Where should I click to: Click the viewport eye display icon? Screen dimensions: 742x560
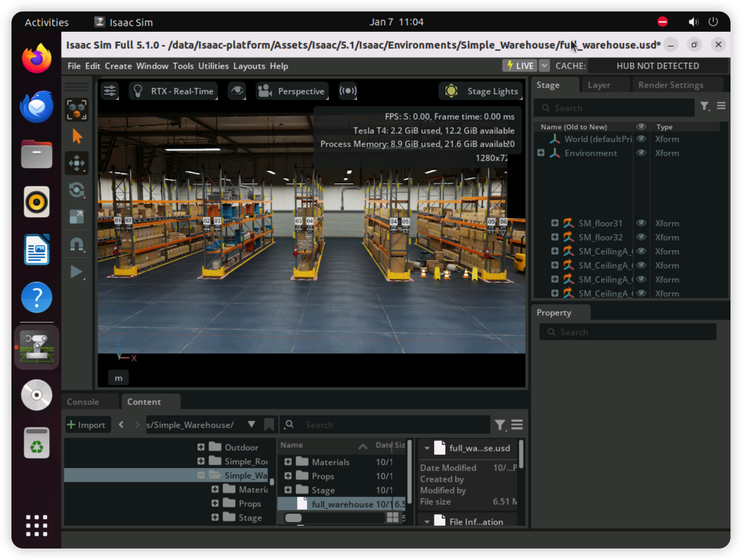(237, 91)
